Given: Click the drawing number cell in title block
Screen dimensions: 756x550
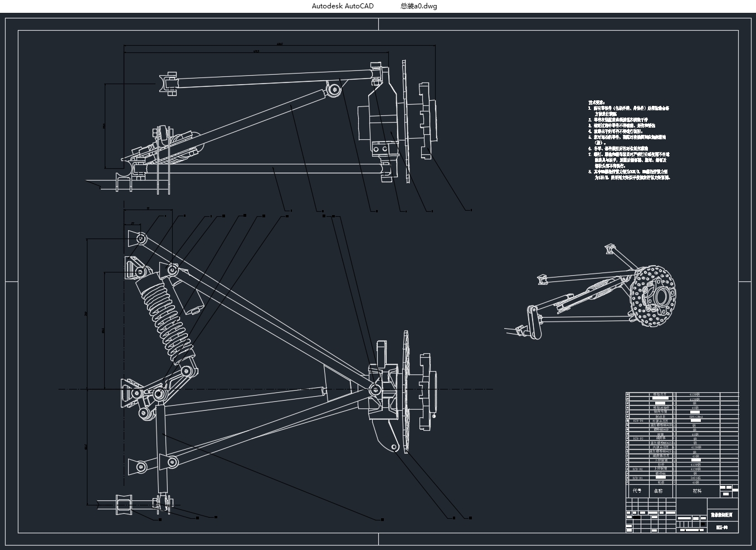Looking at the screenshot, I should click(x=721, y=527).
